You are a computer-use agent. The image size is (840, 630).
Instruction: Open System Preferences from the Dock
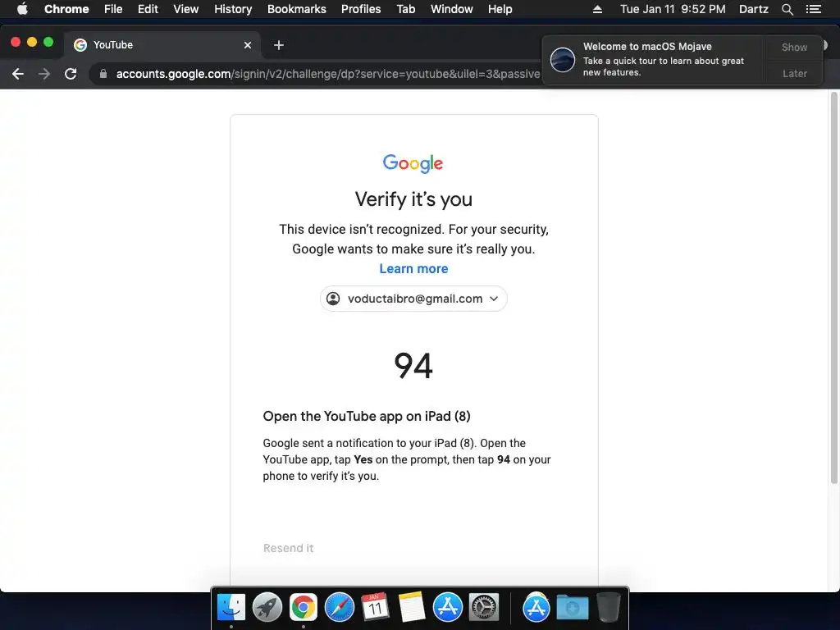pyautogui.click(x=484, y=608)
